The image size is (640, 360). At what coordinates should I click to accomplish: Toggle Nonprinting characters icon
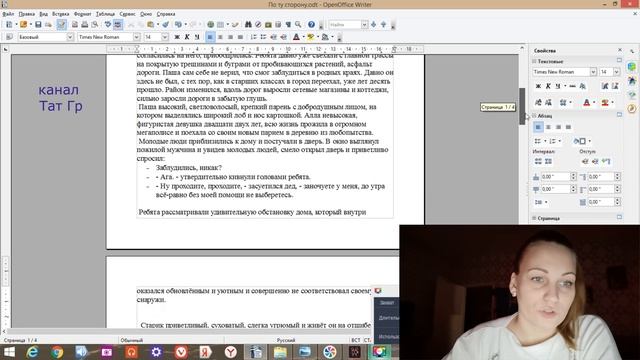coord(288,25)
